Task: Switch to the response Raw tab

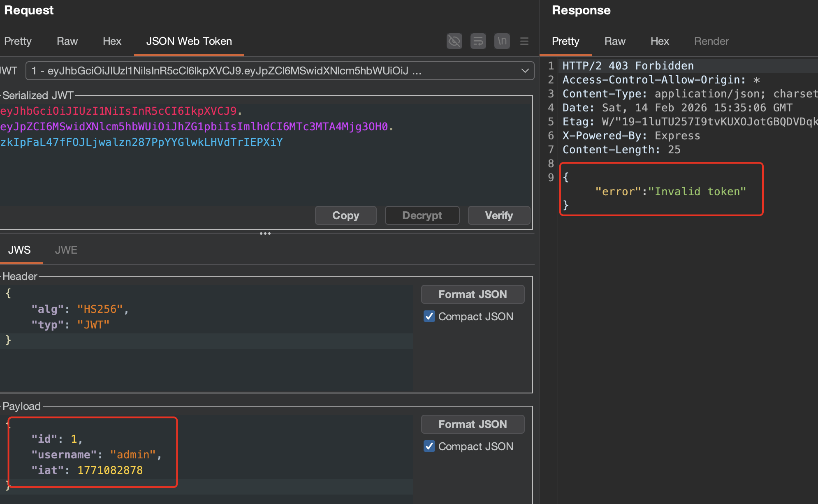Action: tap(615, 41)
